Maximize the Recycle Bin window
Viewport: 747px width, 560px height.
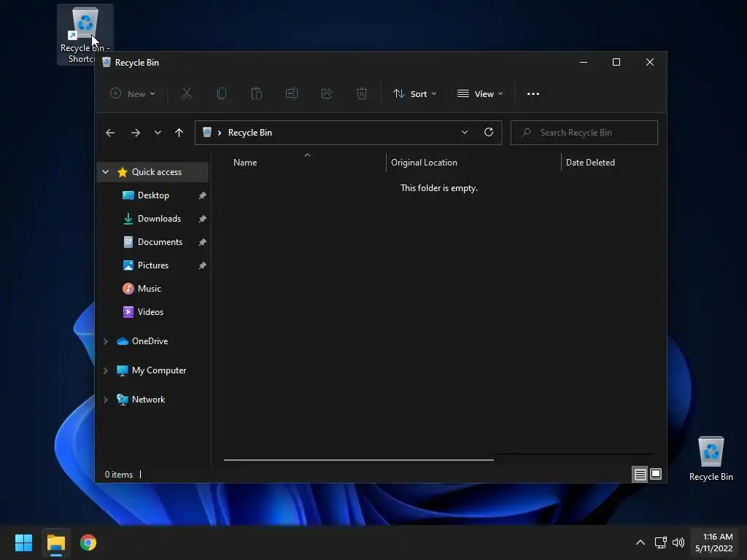tap(616, 63)
